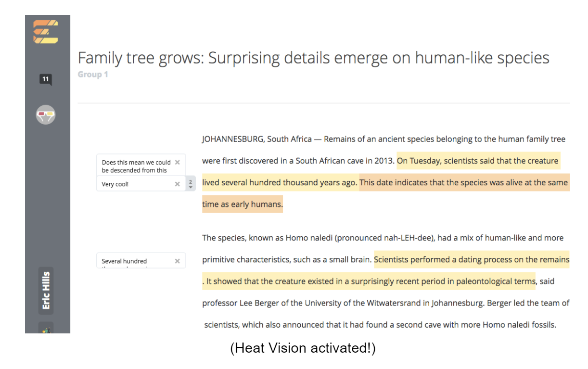Select the 'Very cool!' comment card
Viewport: 588px width, 369px height.
tap(130, 184)
